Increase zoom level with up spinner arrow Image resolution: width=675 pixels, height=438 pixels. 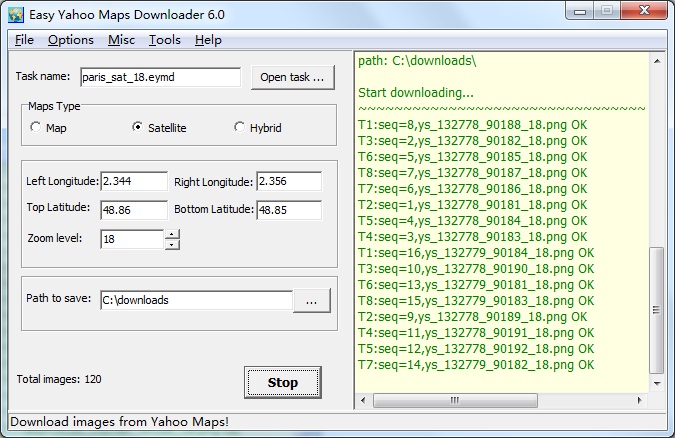click(x=172, y=234)
